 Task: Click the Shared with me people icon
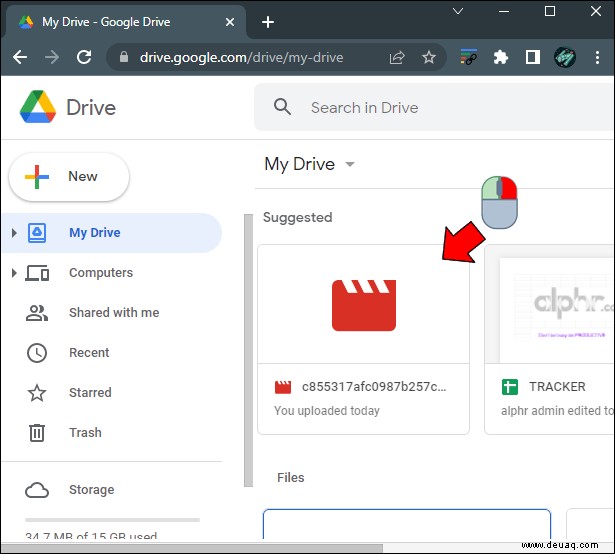pyautogui.click(x=37, y=313)
